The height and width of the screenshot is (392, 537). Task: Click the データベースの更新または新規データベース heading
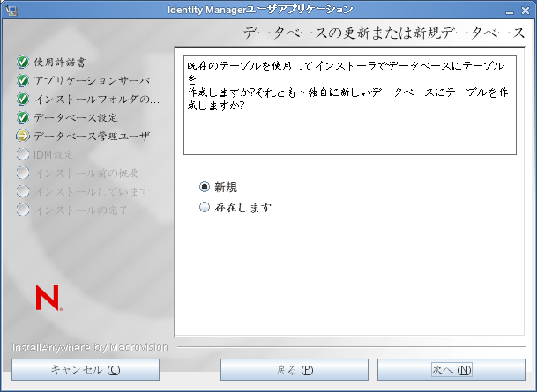click(x=384, y=33)
